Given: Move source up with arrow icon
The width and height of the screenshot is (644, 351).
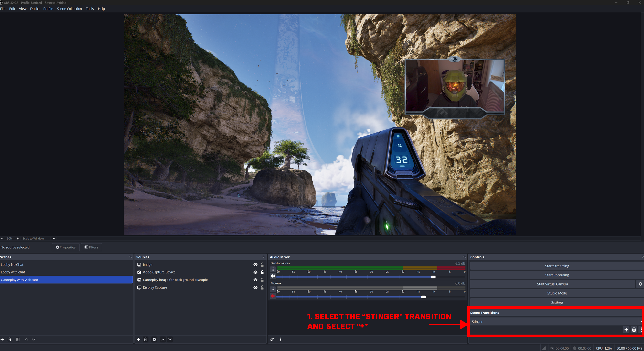Looking at the screenshot, I should (163, 339).
